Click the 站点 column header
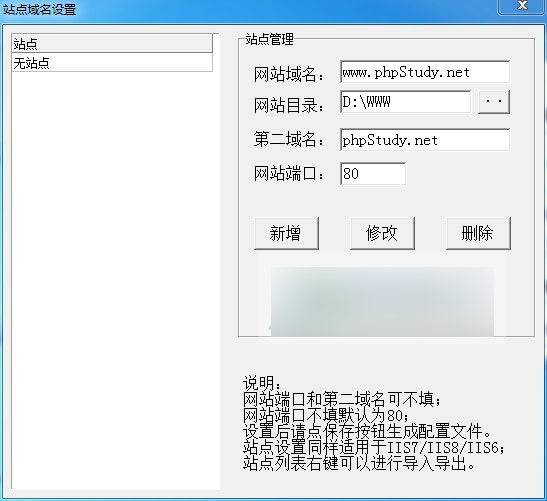 [x=112, y=44]
